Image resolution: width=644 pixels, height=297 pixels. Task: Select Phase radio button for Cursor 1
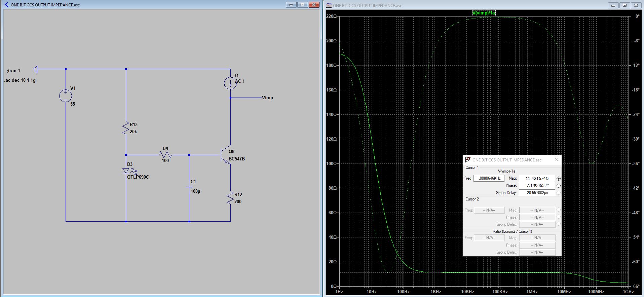559,186
